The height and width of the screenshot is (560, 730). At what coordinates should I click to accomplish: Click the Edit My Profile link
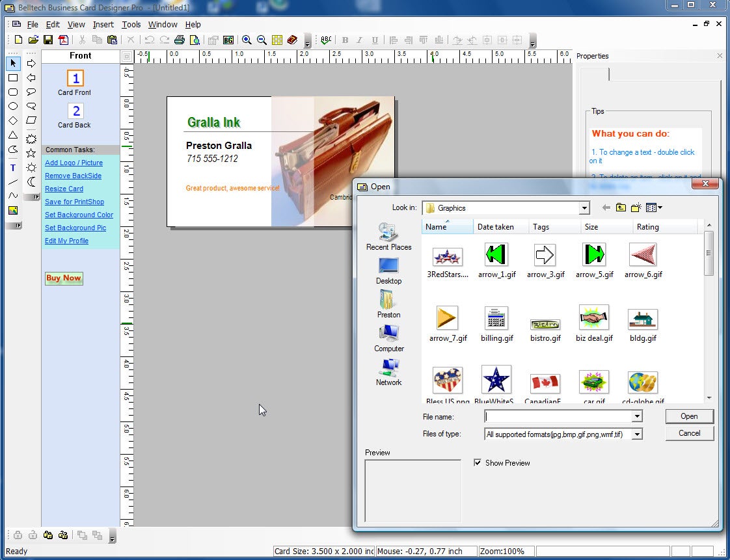click(x=66, y=241)
